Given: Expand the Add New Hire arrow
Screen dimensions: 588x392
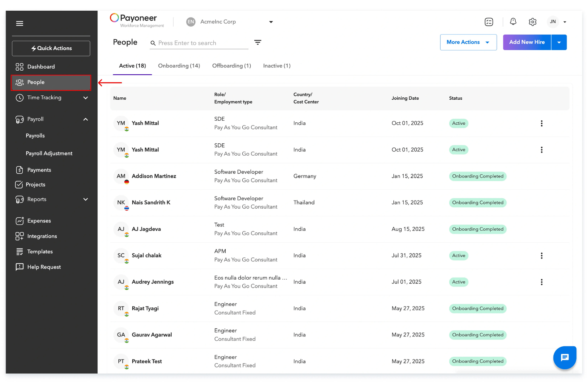Looking at the screenshot, I should click(559, 42).
